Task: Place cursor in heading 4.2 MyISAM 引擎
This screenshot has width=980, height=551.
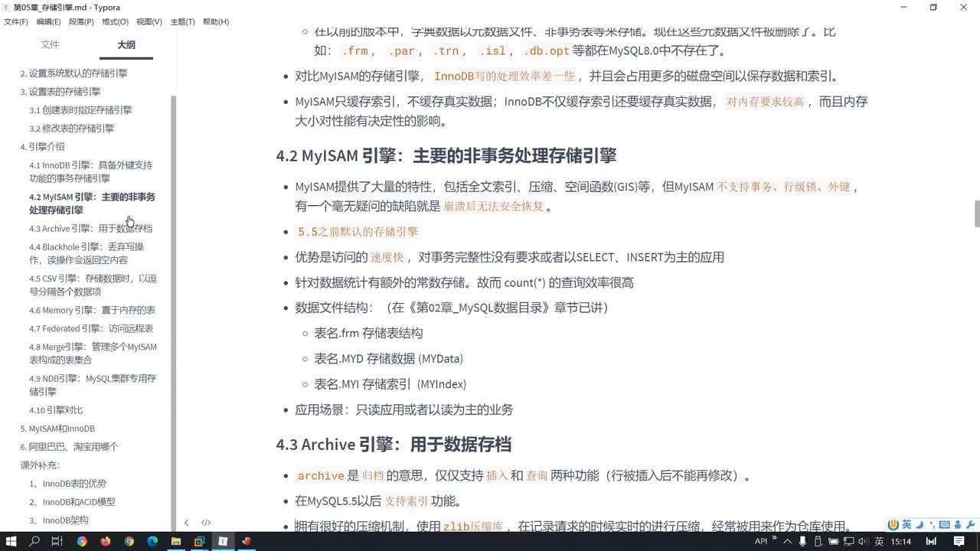Action: coord(446,155)
